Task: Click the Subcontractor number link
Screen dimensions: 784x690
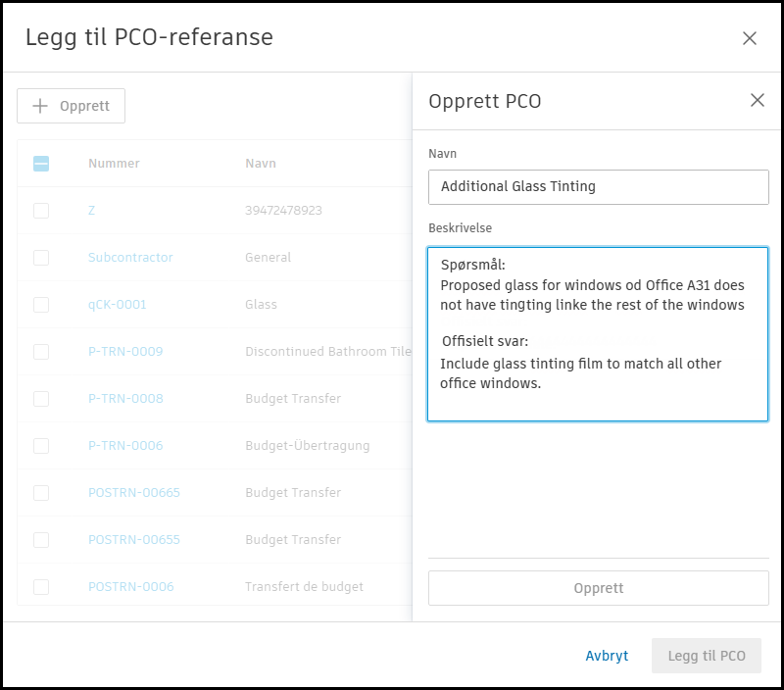Action: [x=130, y=258]
